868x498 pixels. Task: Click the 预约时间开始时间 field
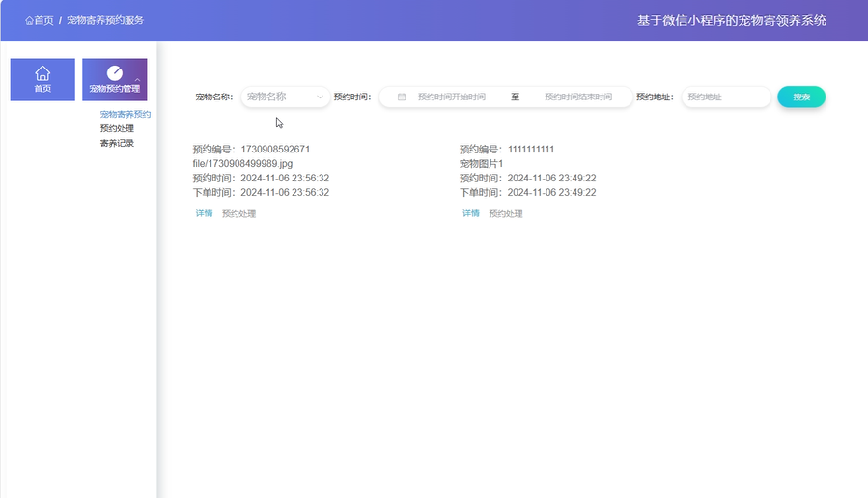[x=451, y=97]
